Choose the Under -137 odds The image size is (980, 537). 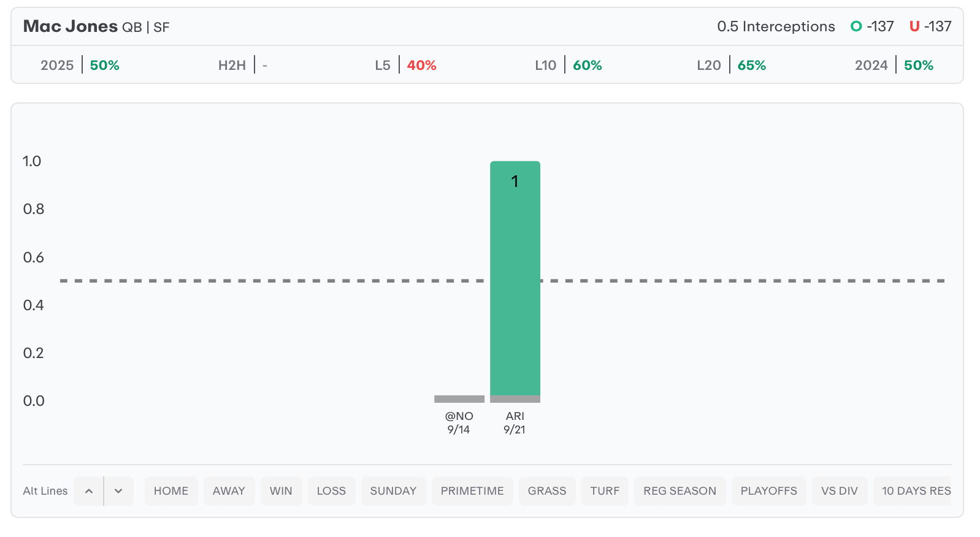930,26
